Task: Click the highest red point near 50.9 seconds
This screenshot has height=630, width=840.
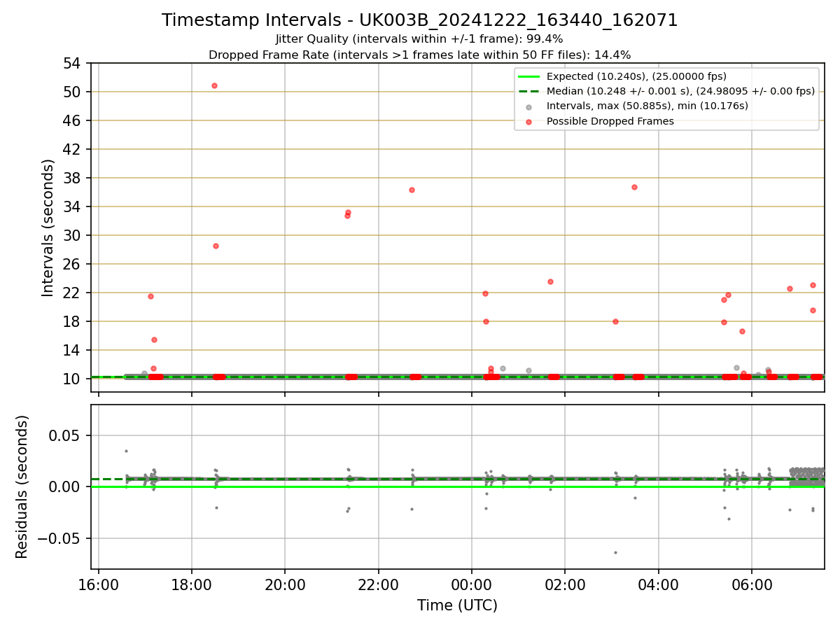Action: tap(214, 85)
